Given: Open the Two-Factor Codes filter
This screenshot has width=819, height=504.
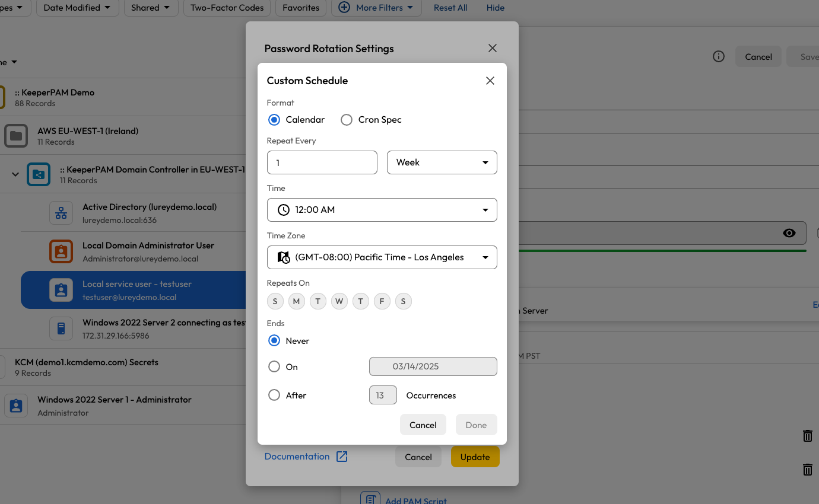Looking at the screenshot, I should pyautogui.click(x=227, y=8).
